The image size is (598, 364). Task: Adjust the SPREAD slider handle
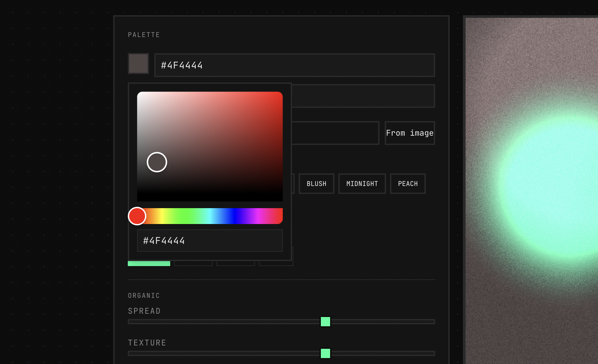click(325, 321)
